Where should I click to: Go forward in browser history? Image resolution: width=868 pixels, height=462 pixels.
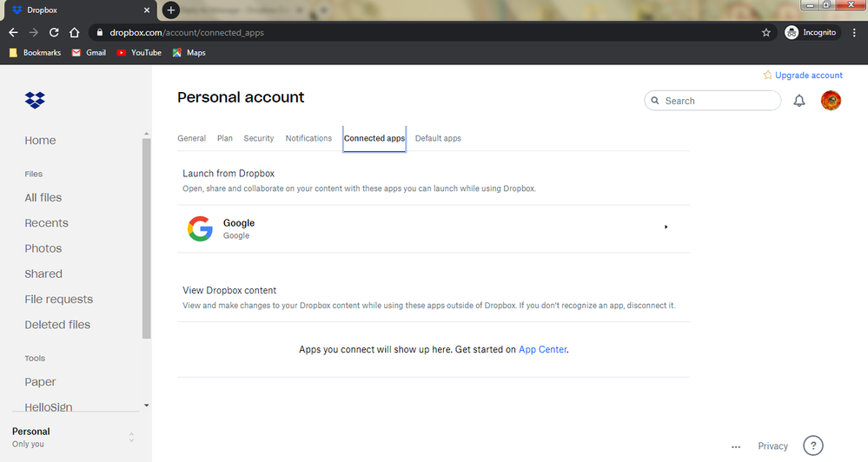[34, 33]
